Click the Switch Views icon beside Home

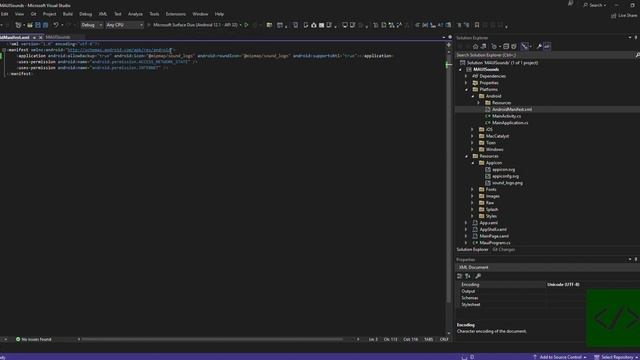484,47
